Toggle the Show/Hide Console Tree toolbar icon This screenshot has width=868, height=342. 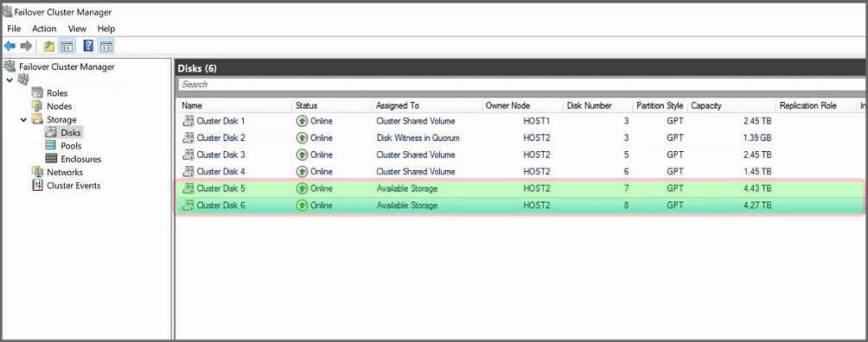pyautogui.click(x=67, y=46)
